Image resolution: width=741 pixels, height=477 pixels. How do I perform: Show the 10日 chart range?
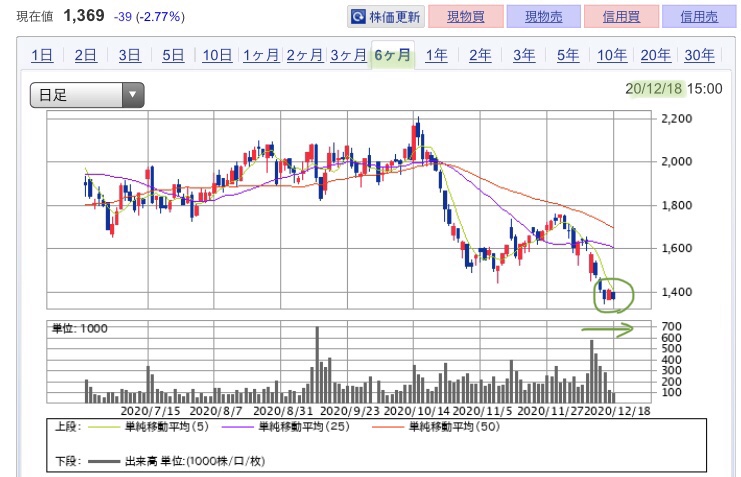tap(217, 55)
